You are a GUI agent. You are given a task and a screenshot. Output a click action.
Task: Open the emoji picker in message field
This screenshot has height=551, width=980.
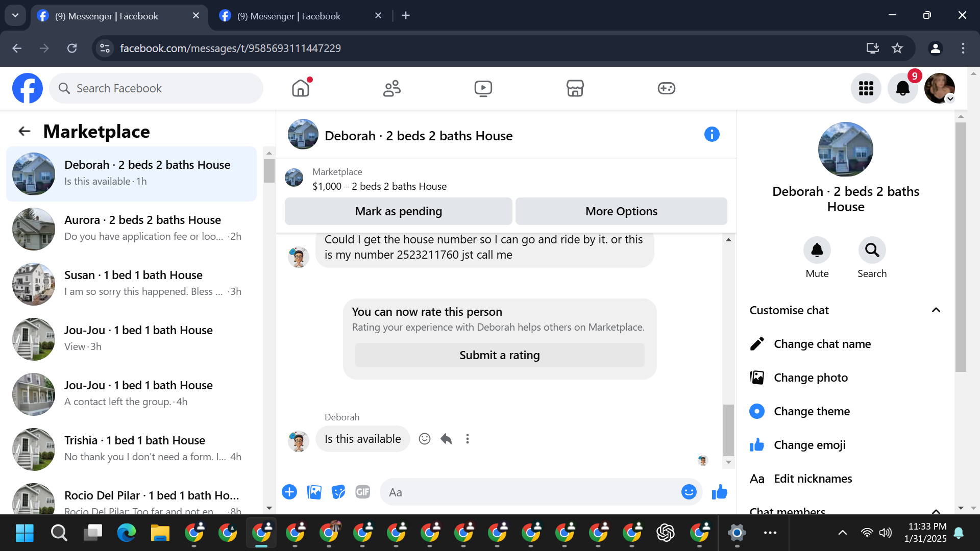point(689,492)
